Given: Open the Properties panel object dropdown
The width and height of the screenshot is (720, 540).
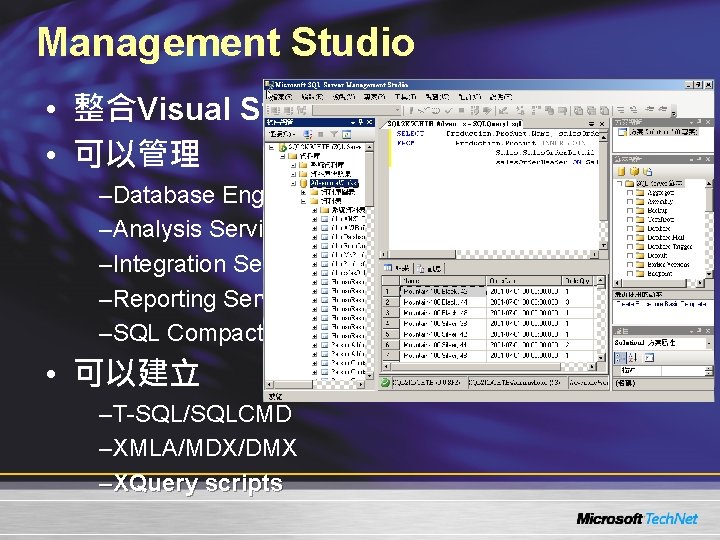Looking at the screenshot, I should [x=709, y=343].
